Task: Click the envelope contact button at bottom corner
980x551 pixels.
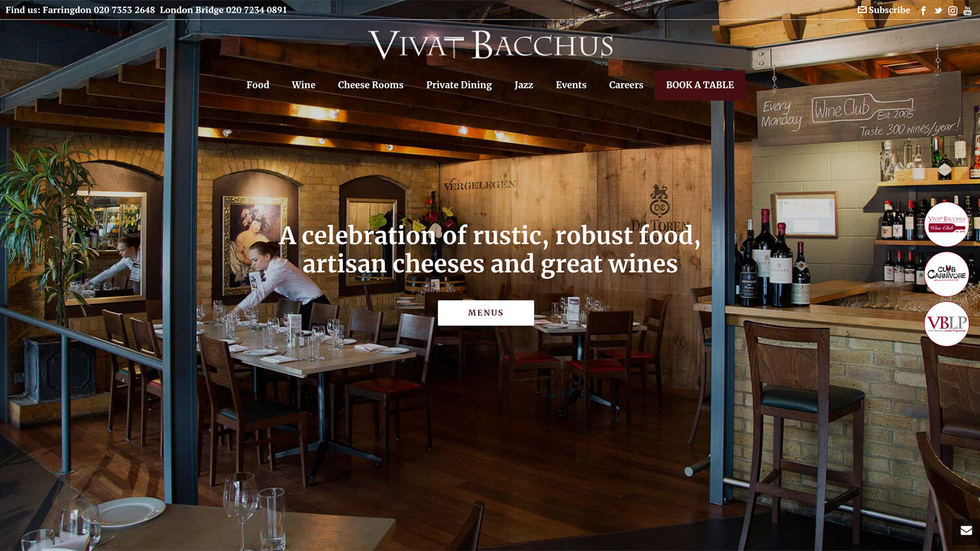Action: click(x=966, y=531)
